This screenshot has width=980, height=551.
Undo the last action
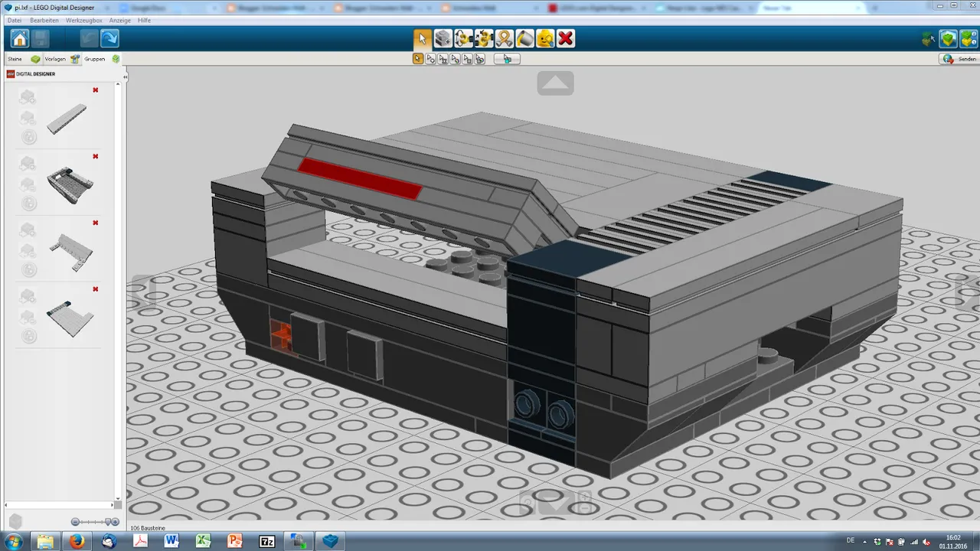pyautogui.click(x=89, y=38)
